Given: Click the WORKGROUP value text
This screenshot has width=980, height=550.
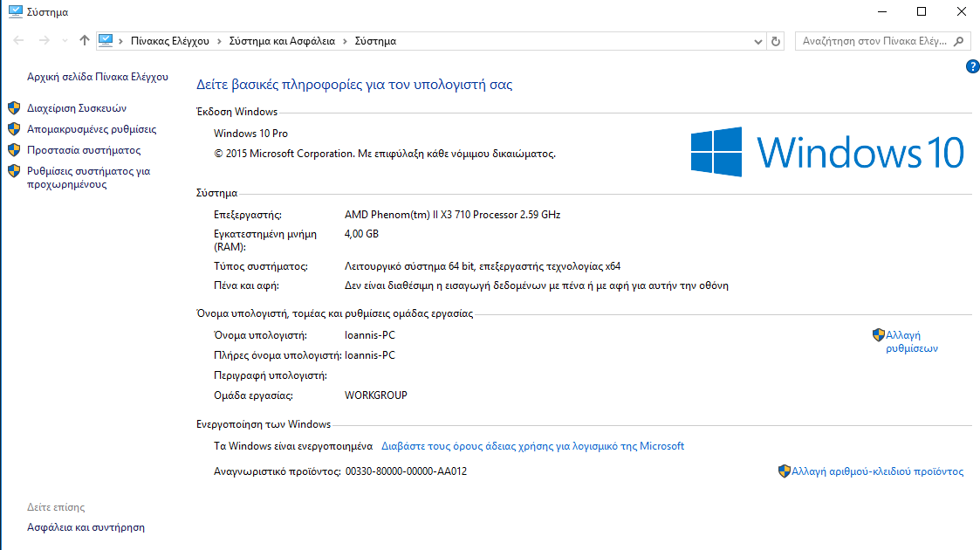Looking at the screenshot, I should point(375,395).
